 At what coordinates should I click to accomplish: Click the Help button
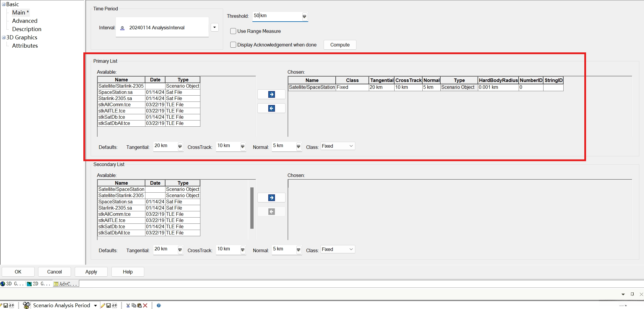[x=128, y=272]
